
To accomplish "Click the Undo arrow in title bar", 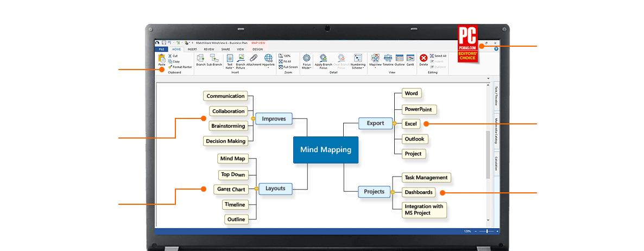I will coord(170,43).
